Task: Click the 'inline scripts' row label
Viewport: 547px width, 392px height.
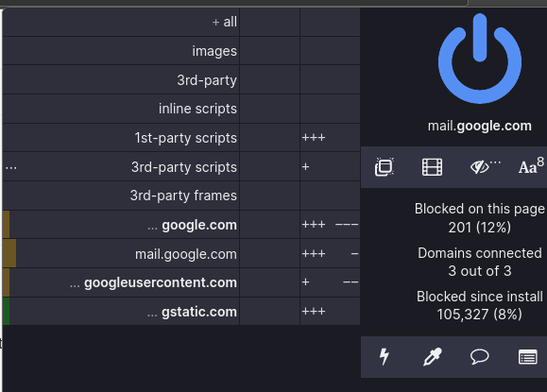Action: (197, 109)
